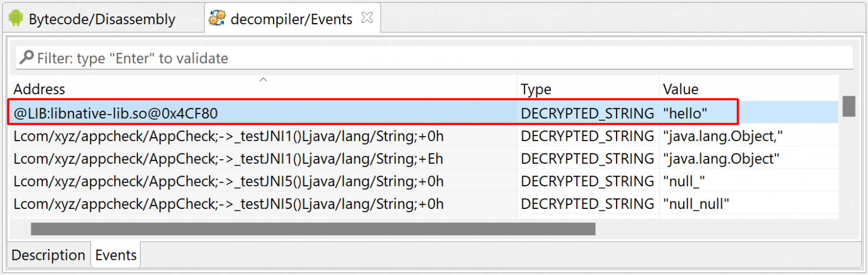The image size is (868, 275).
Task: Select the "null_null" value cell
Action: pos(696,204)
